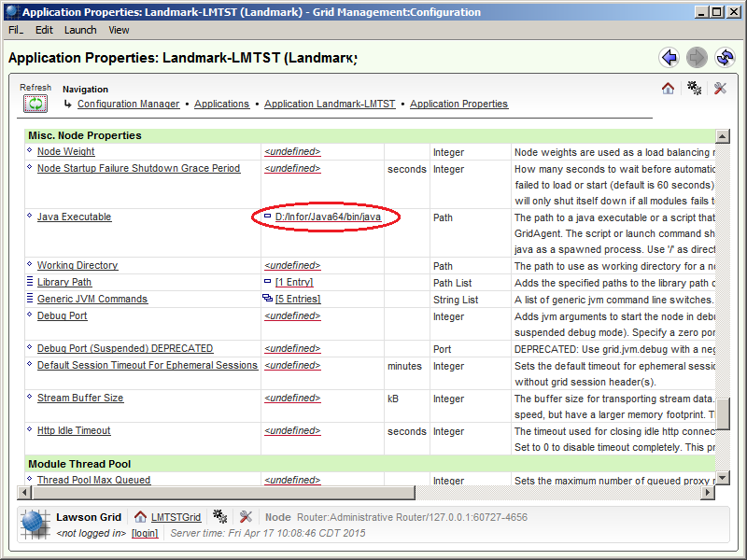Open the Launch menu

[x=80, y=30]
